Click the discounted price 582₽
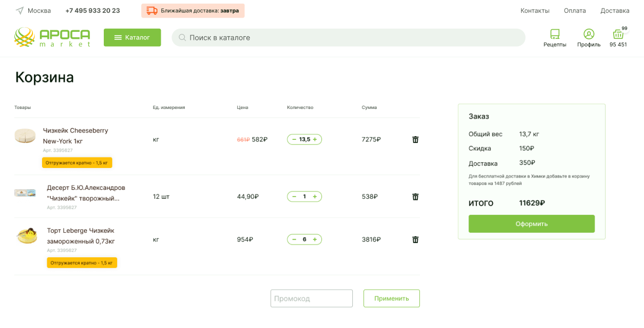644x328 pixels. click(x=260, y=139)
